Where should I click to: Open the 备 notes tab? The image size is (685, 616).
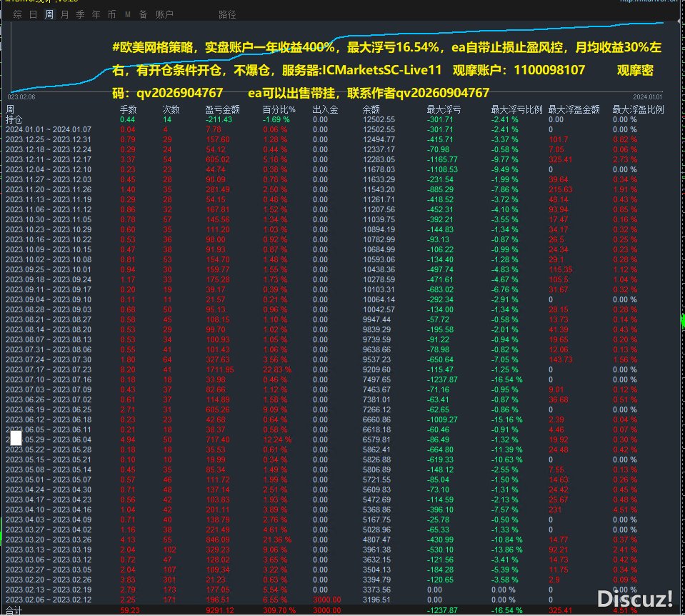click(x=143, y=14)
